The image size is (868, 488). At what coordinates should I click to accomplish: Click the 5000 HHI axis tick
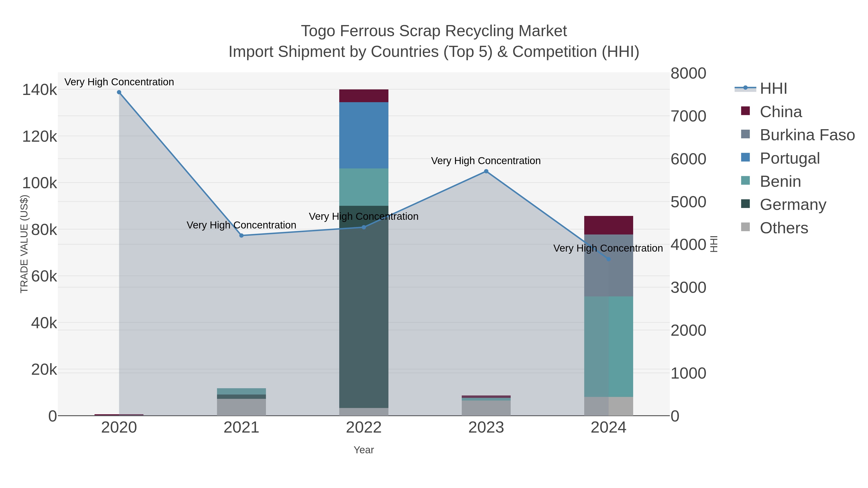pos(688,202)
